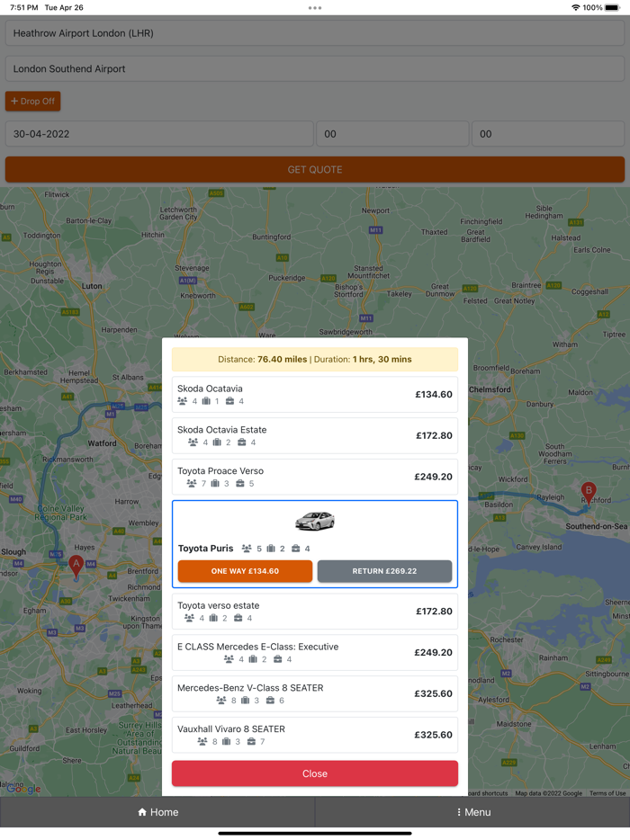Click the Wi-Fi icon in status bar
This screenshot has width=630, height=840.
576,7
